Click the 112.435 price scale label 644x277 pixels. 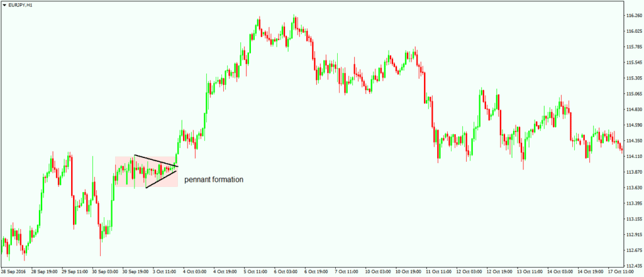click(634, 266)
